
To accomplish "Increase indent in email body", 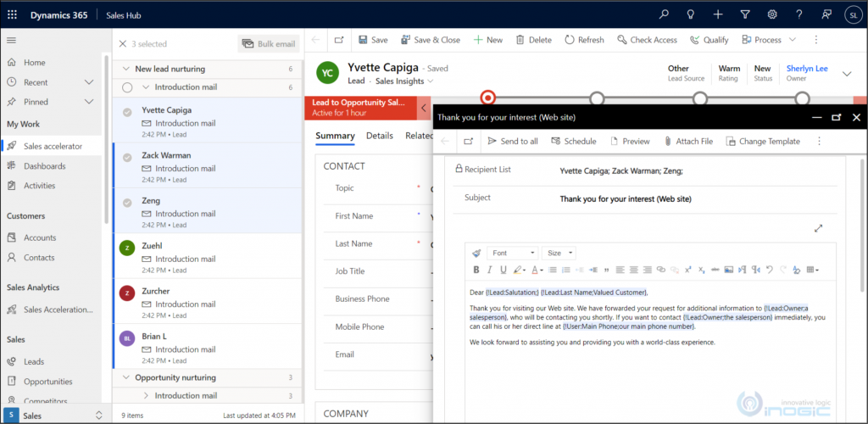I will pyautogui.click(x=593, y=271).
